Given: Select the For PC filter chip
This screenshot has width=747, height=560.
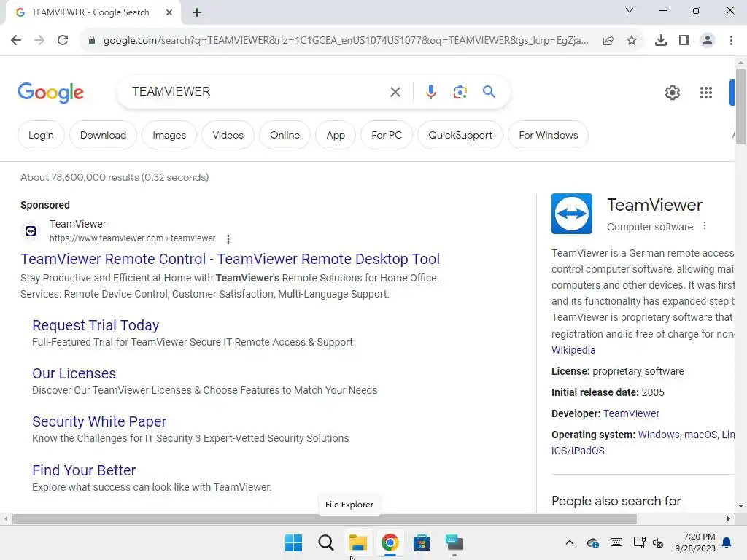Looking at the screenshot, I should click(387, 135).
